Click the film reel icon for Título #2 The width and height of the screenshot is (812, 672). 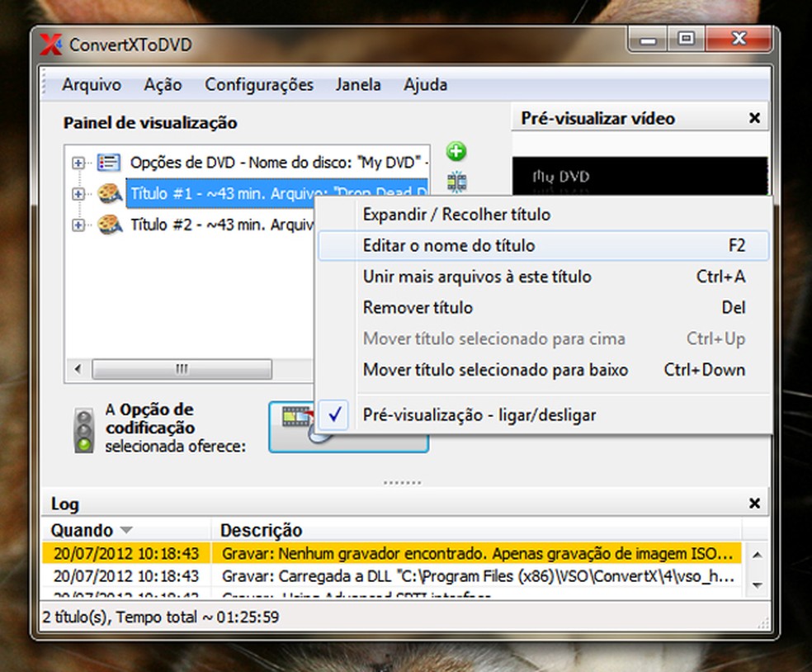[110, 225]
